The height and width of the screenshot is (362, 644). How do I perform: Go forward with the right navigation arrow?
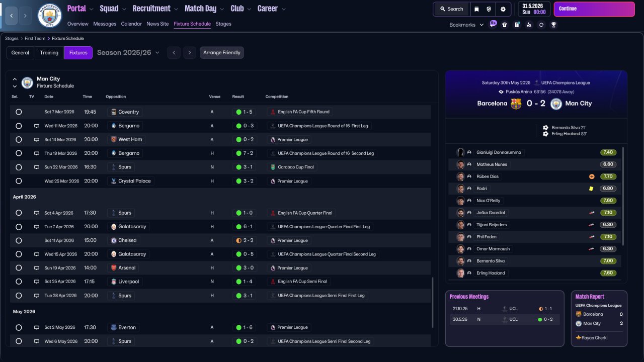point(26,16)
